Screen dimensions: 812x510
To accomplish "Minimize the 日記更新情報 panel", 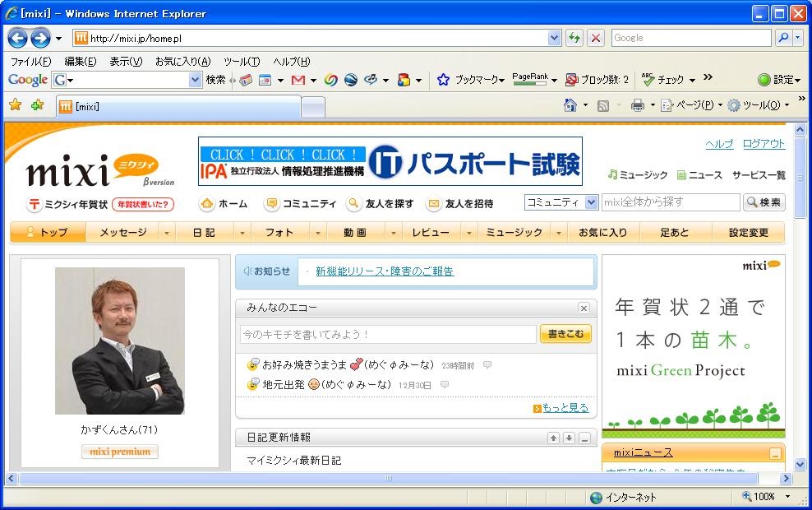I will pos(584,438).
